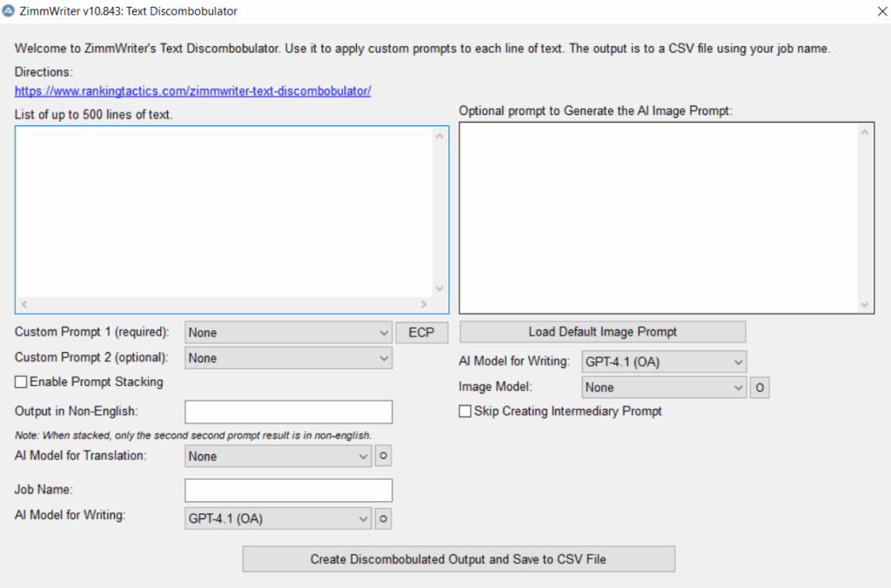The image size is (891, 588).
Task: Check Skip Creating Intermediary Prompt
Action: 466,411
